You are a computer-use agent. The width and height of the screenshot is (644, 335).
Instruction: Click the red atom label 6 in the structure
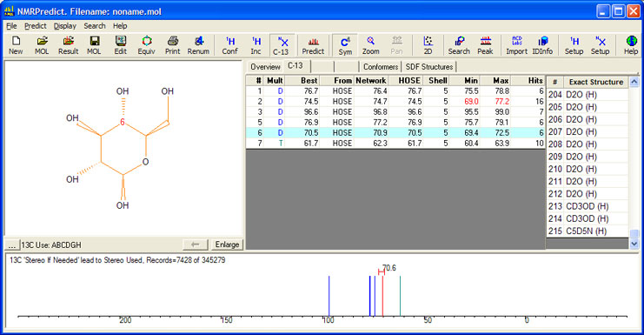click(x=123, y=122)
